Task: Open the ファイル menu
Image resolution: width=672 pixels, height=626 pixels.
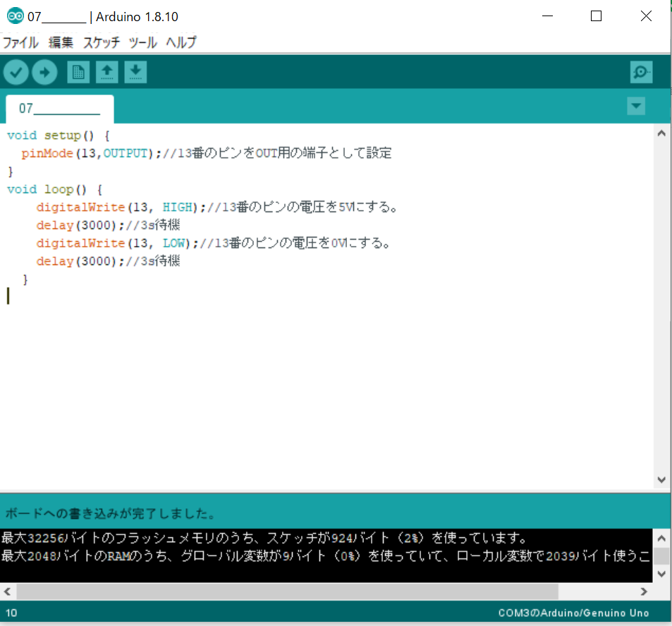Action: 20,42
